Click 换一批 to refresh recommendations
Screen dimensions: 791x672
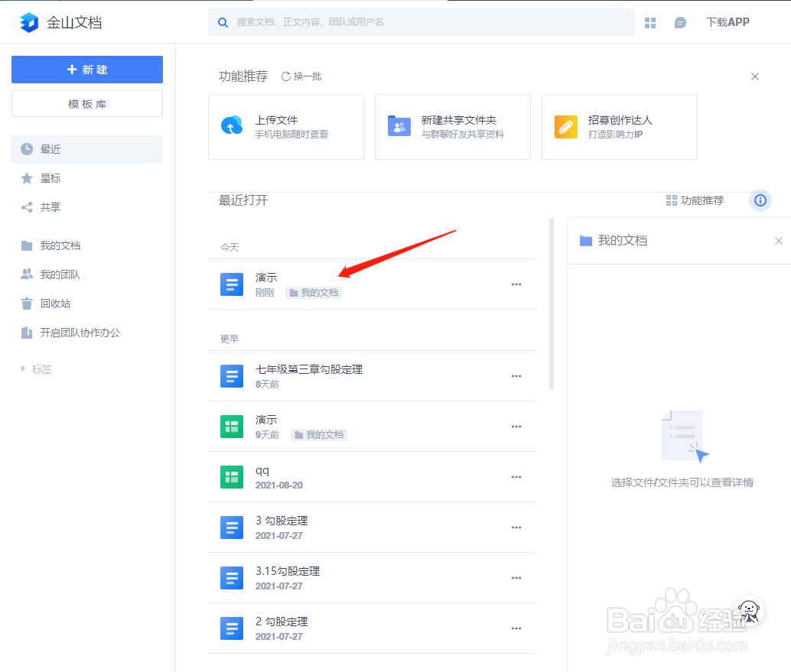pos(301,76)
